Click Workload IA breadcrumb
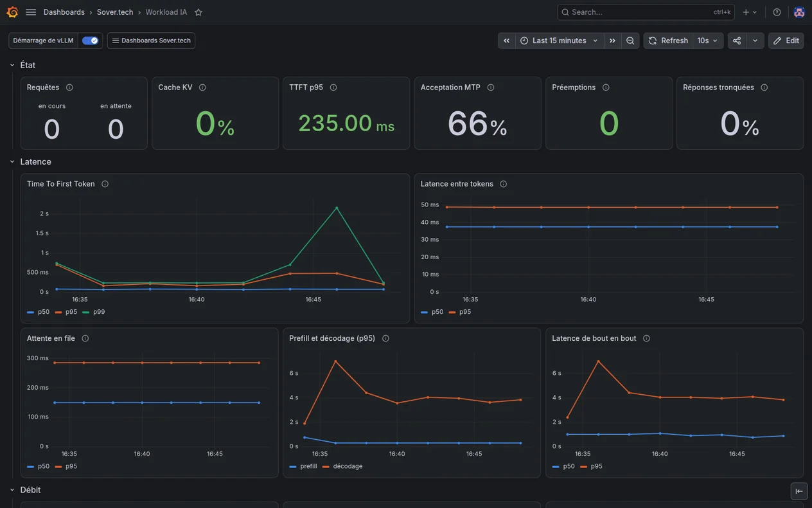Viewport: 812px width, 508px height. coord(166,12)
